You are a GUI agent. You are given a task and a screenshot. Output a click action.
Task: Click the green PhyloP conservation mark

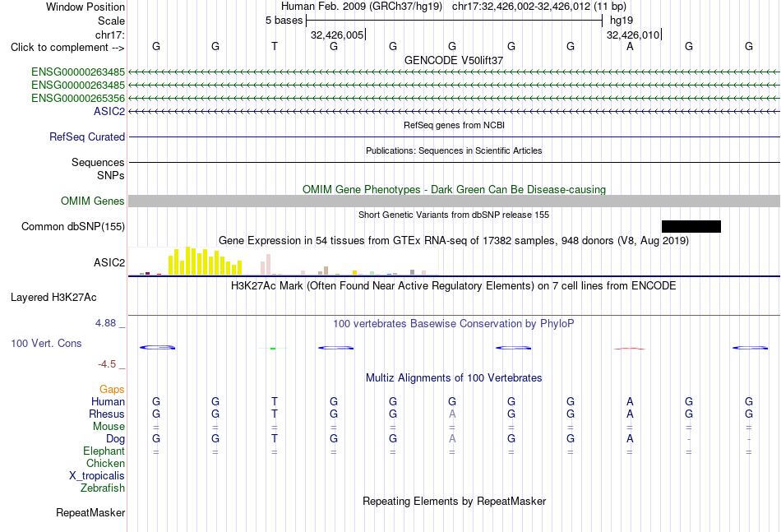coord(273,348)
